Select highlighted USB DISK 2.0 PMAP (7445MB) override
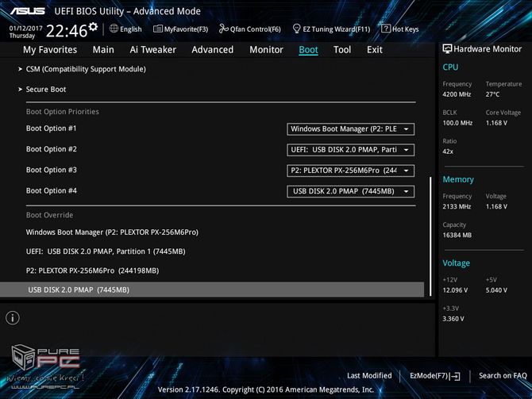 (x=212, y=290)
